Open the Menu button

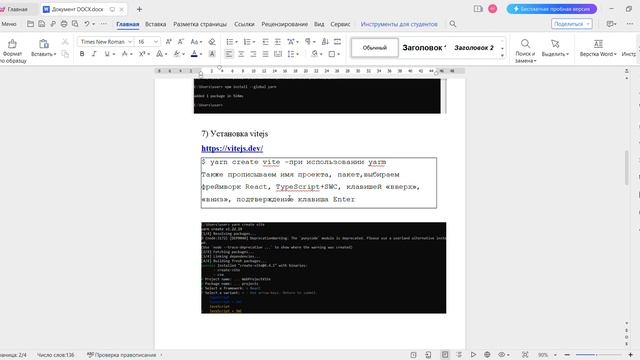[9, 24]
